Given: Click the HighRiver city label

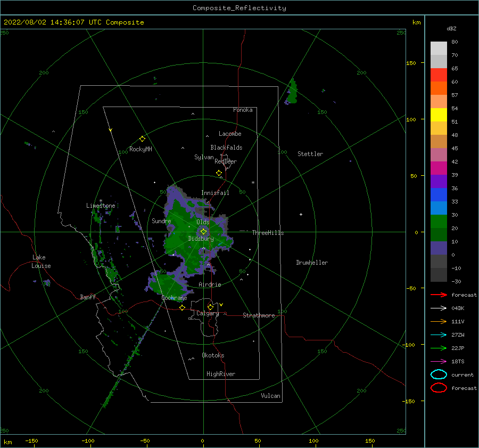Looking at the screenshot, I should tap(221, 374).
